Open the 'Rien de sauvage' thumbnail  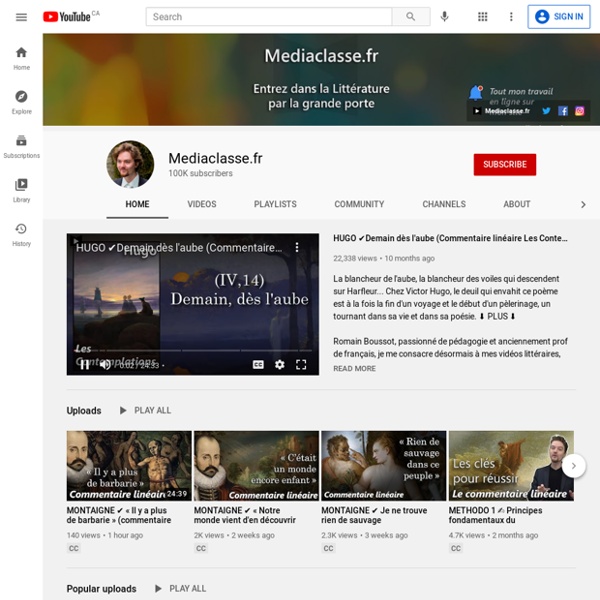[x=384, y=466]
